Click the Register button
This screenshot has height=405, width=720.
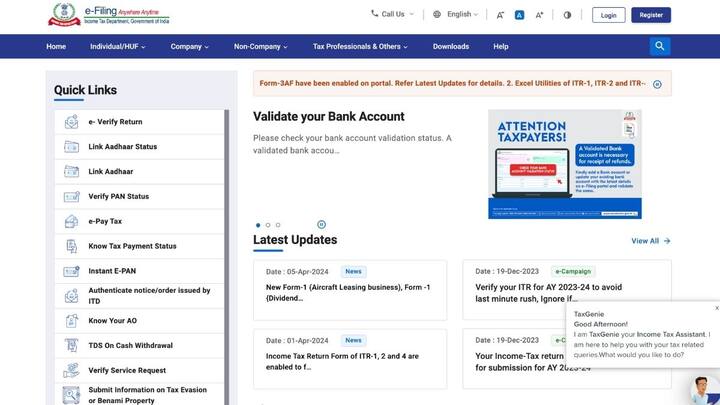(x=651, y=15)
